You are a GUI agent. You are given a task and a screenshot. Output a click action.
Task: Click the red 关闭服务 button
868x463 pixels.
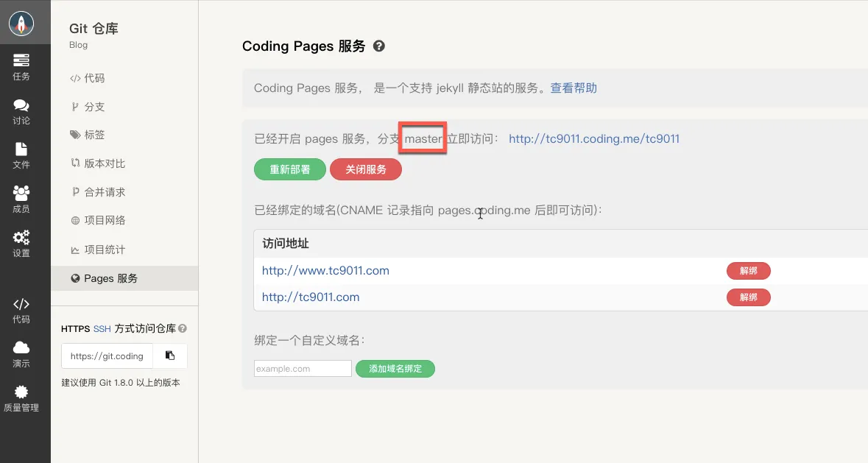[365, 169]
